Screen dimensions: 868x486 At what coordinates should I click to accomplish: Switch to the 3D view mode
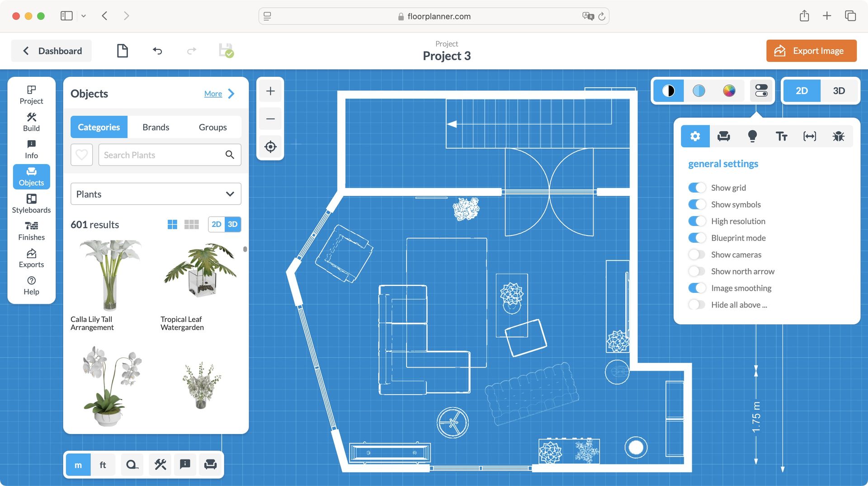(x=839, y=90)
